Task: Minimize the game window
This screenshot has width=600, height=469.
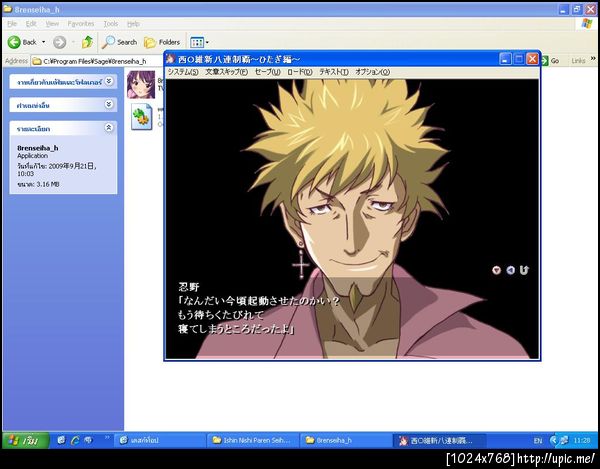Action: 505,59
